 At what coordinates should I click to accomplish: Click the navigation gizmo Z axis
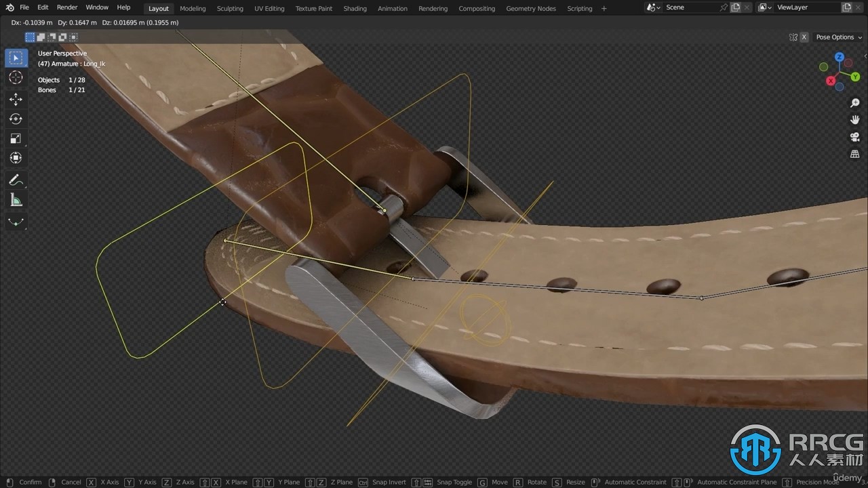pos(840,56)
